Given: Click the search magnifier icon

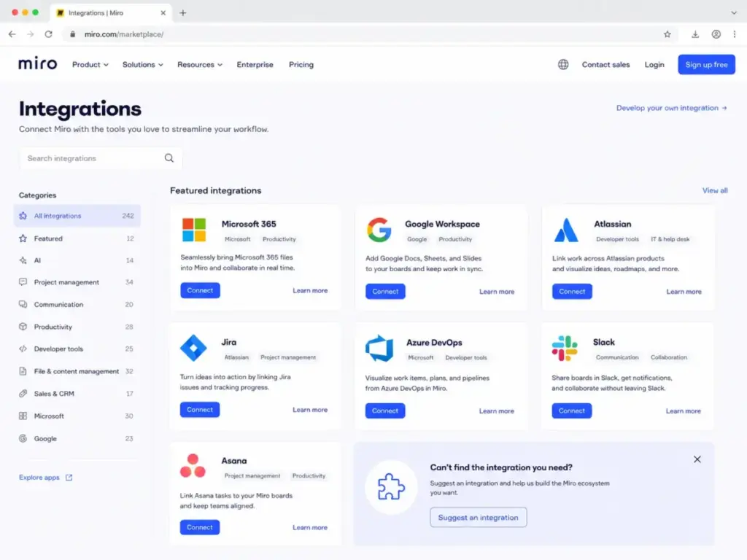Looking at the screenshot, I should tap(169, 158).
